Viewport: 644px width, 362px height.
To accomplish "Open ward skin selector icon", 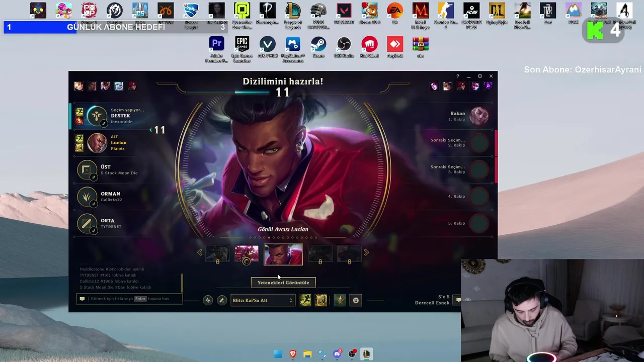I will [x=340, y=300].
